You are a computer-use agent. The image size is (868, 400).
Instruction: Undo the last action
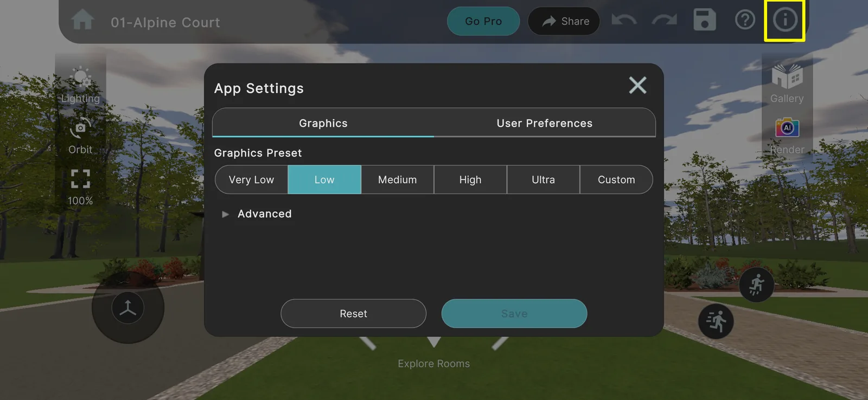pos(624,21)
